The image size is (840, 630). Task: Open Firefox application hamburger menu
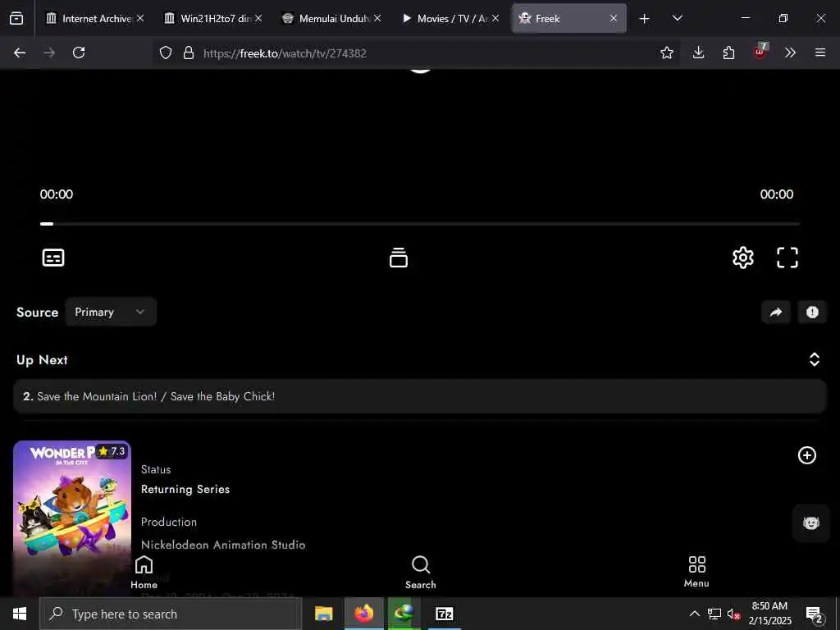[x=819, y=52]
